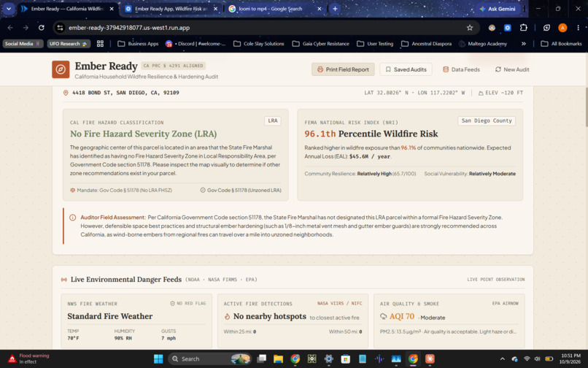Image resolution: width=588 pixels, height=368 pixels.
Task: Open the Flood warning weather widget
Action: (x=28, y=359)
